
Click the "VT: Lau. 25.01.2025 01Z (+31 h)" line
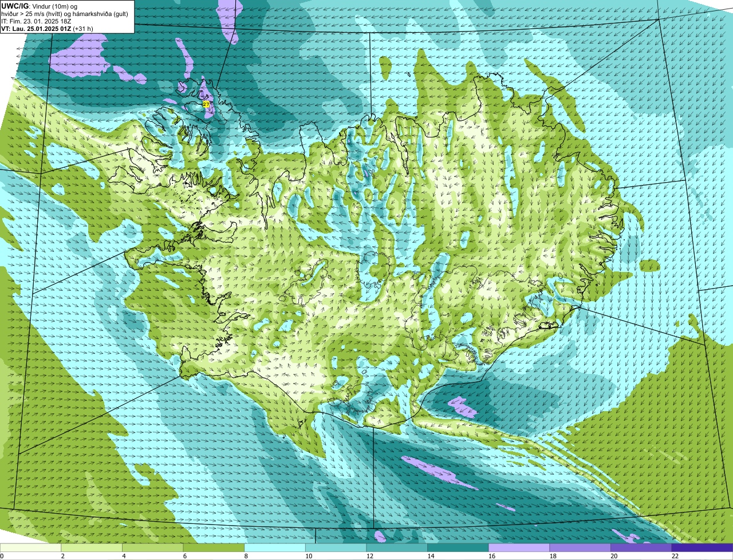[48, 28]
